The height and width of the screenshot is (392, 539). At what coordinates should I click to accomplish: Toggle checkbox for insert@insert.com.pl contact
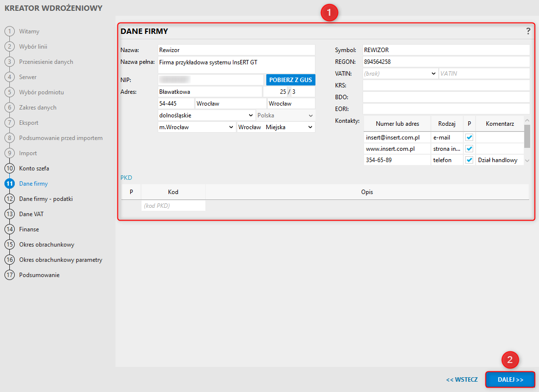click(469, 138)
